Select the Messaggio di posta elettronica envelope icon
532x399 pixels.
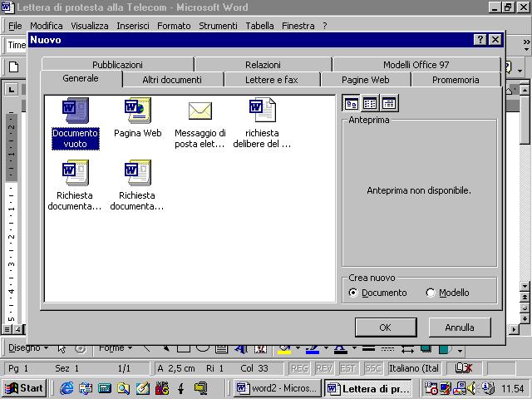tap(200, 111)
